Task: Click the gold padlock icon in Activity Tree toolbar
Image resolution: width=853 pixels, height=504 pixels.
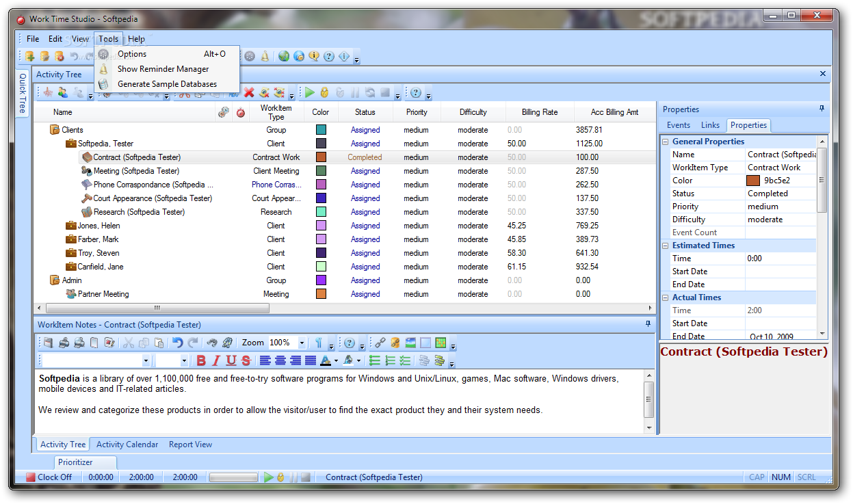Action: [324, 92]
